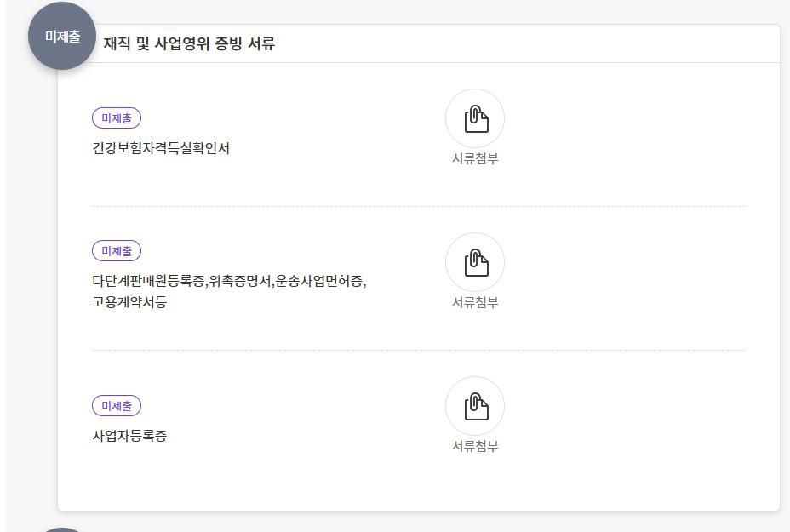Select the 다단계판매원등록증,위촉증명서,운송사업면허증 text line
This screenshot has height=532, width=790.
click(x=229, y=281)
